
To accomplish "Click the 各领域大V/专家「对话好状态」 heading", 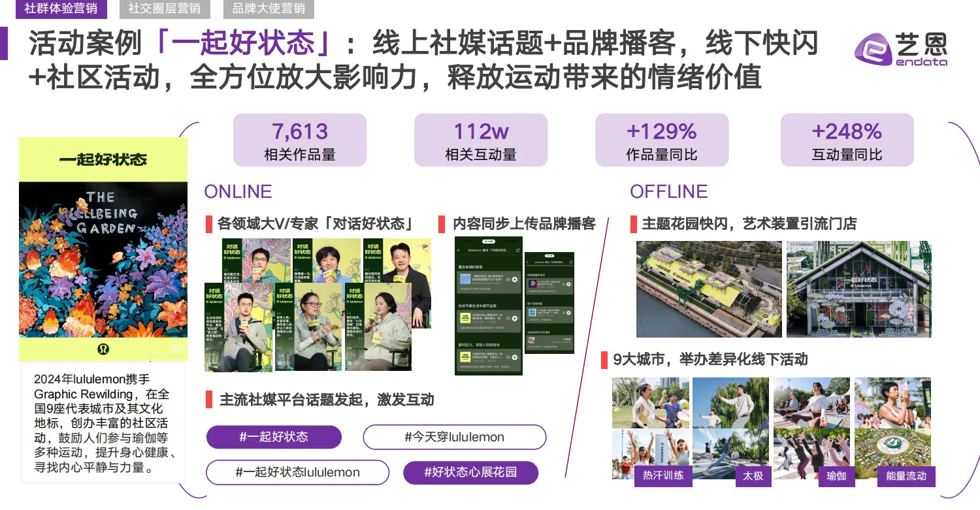I will point(316,224).
